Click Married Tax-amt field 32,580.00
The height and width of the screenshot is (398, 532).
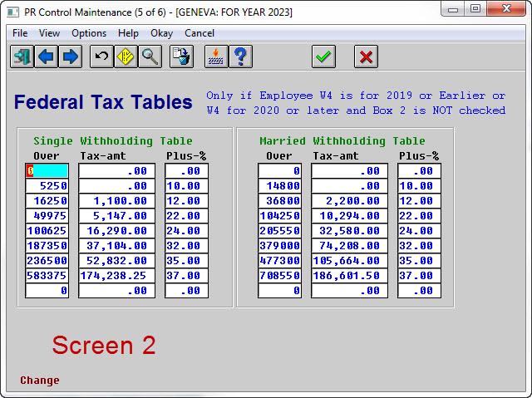pyautogui.click(x=349, y=230)
